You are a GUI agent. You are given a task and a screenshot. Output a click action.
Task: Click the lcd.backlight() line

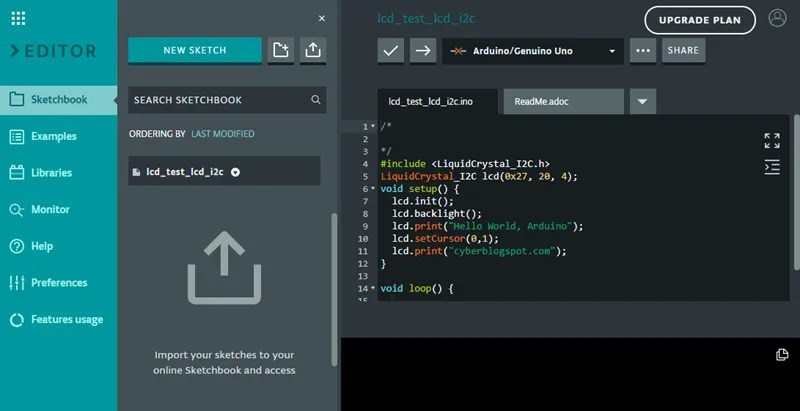coord(437,214)
